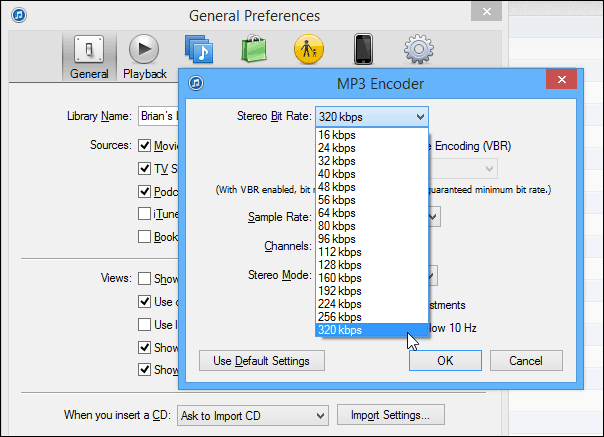Choose 112 kbps from the list
The height and width of the screenshot is (437, 604).
tap(372, 252)
